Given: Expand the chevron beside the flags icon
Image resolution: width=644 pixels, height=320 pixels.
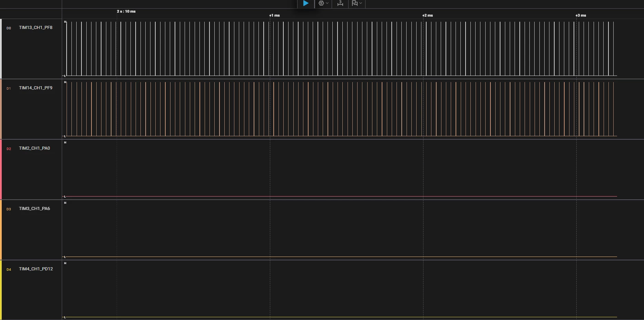Looking at the screenshot, I should (x=361, y=3).
